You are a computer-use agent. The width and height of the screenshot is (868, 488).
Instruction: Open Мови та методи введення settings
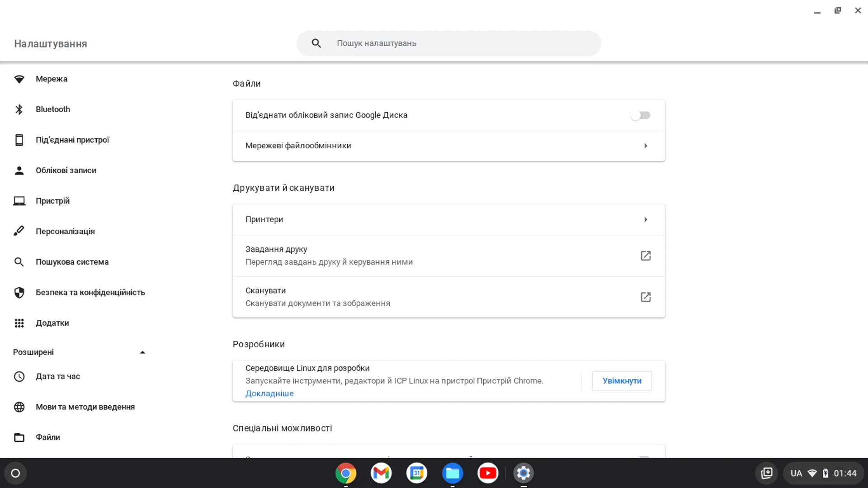[85, 407]
